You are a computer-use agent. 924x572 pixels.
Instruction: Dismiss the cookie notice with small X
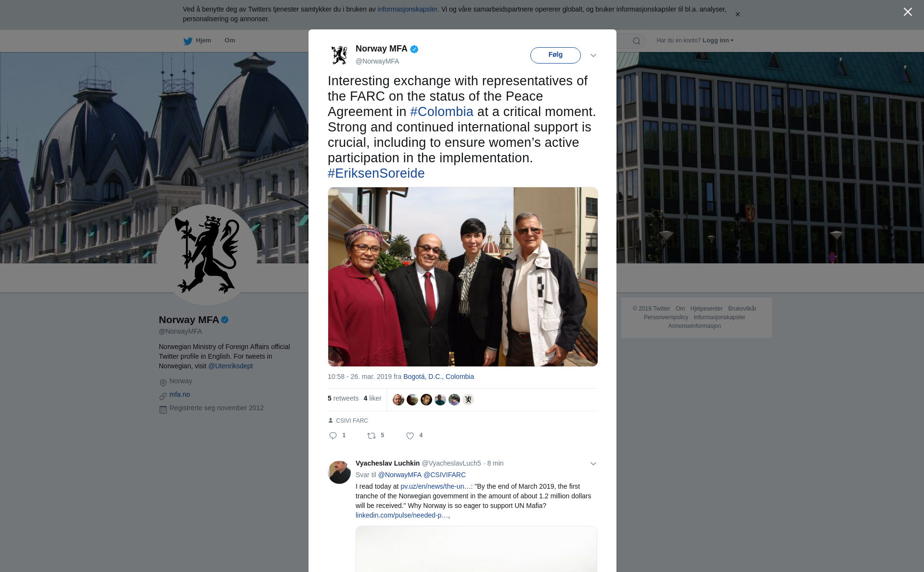tap(737, 14)
